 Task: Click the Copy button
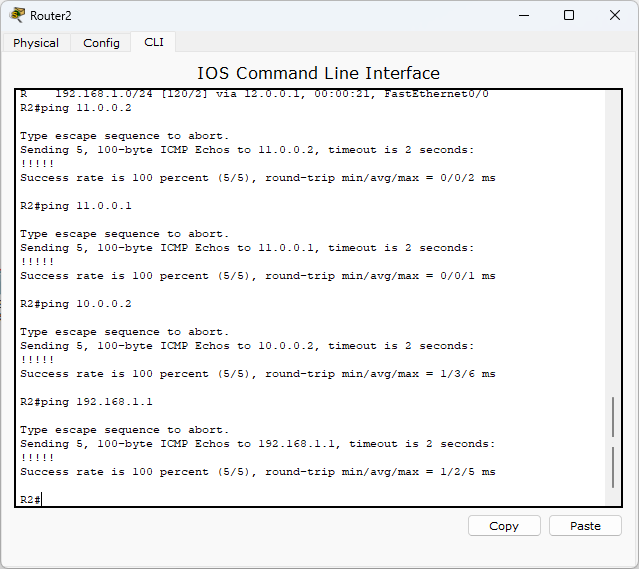tap(504, 526)
